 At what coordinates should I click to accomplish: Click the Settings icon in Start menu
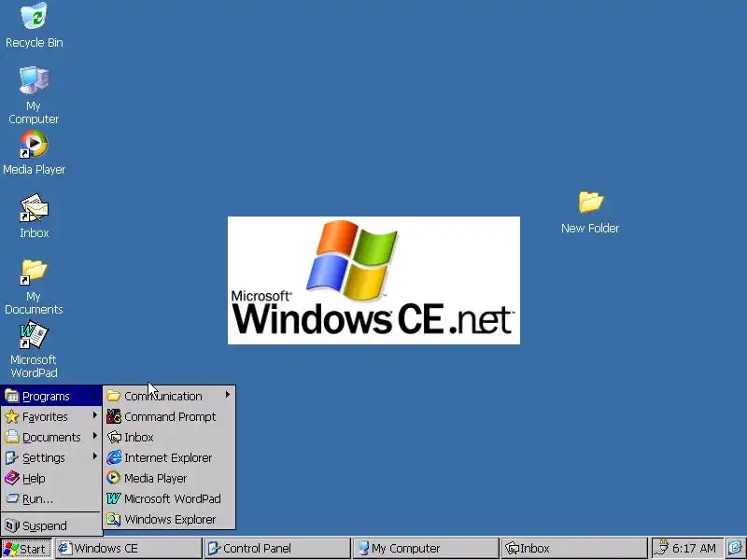pyautogui.click(x=12, y=457)
